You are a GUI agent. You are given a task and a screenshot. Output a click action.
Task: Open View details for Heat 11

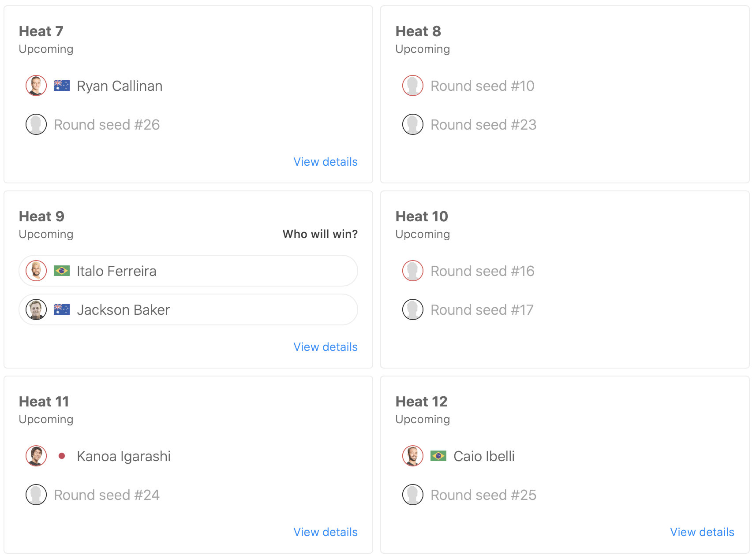tap(326, 532)
